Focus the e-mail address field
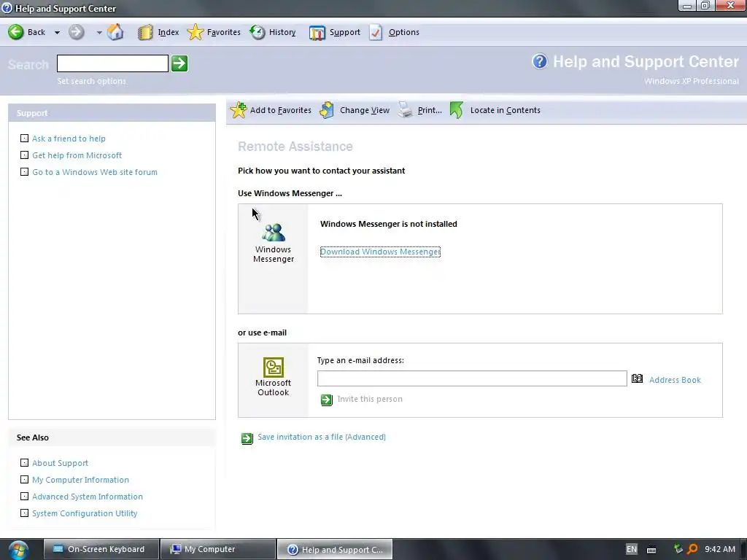The height and width of the screenshot is (560, 747). pyautogui.click(x=472, y=378)
